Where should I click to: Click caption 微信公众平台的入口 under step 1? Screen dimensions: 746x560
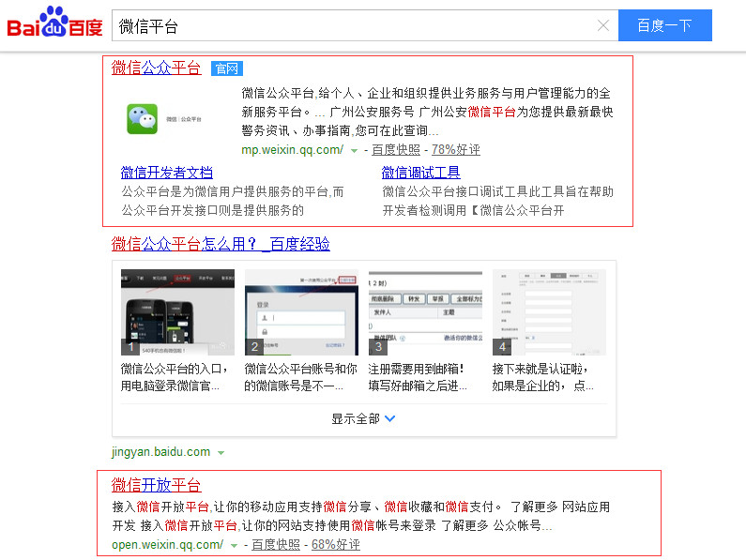pos(175,377)
